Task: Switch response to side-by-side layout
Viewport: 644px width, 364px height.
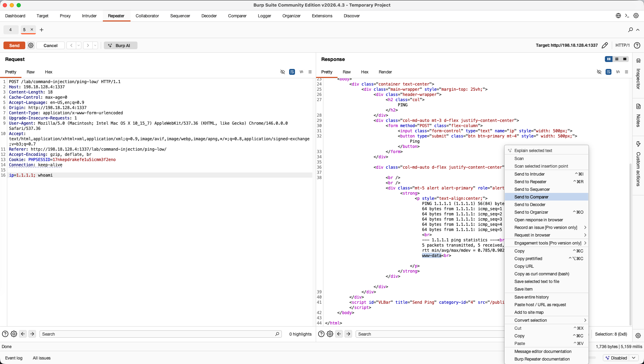Action: 609,59
